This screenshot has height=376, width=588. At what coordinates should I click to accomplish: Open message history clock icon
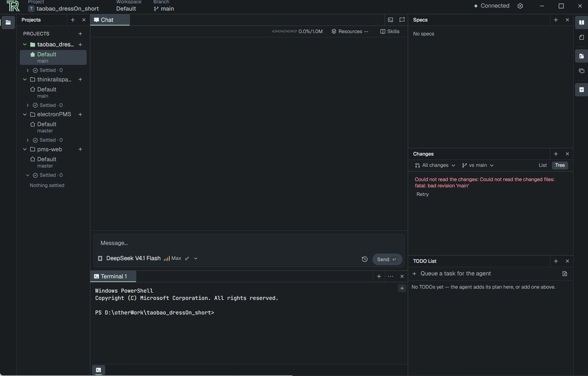[x=364, y=259]
